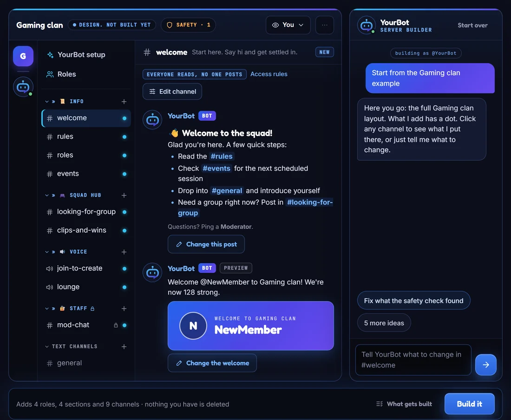
Task: Click Change this post button
Action: [206, 244]
